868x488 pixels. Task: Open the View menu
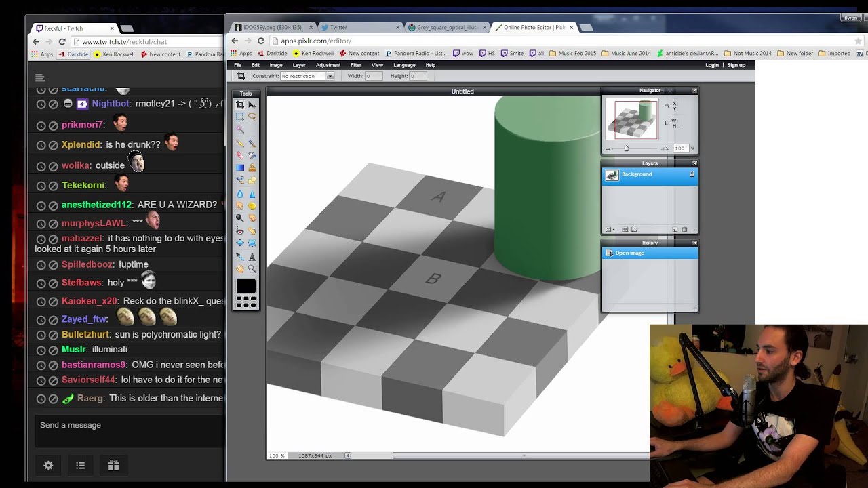click(378, 65)
